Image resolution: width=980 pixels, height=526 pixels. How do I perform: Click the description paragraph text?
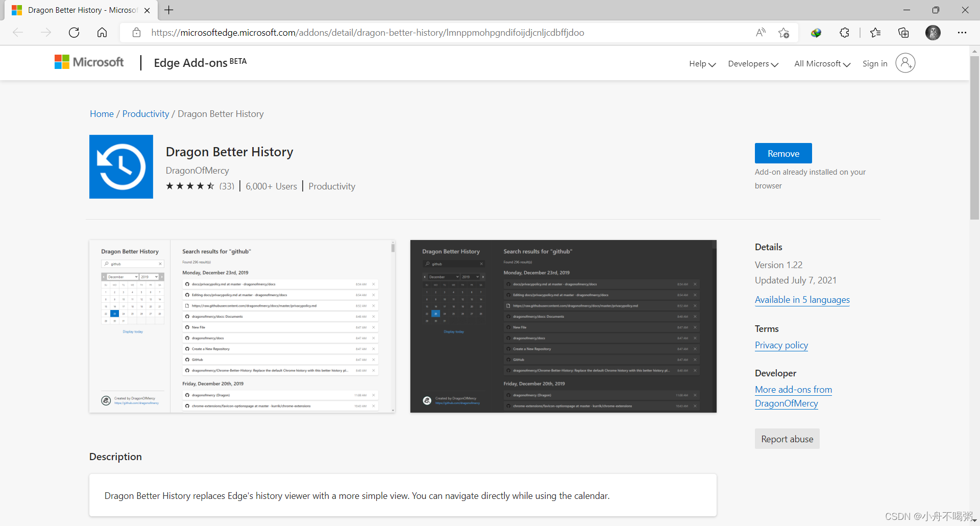click(357, 496)
